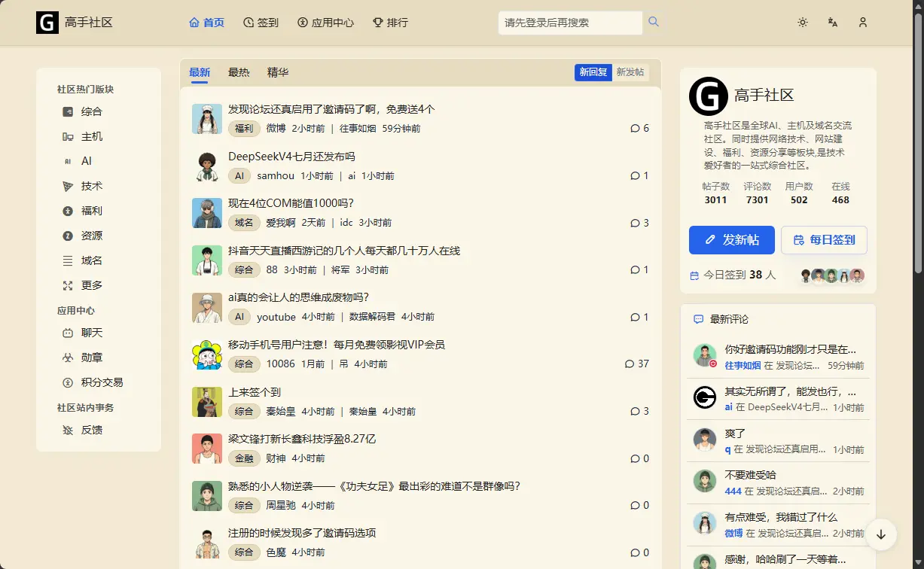Switch to 精华 tab
Screen dimensions: 924x569
(278, 72)
